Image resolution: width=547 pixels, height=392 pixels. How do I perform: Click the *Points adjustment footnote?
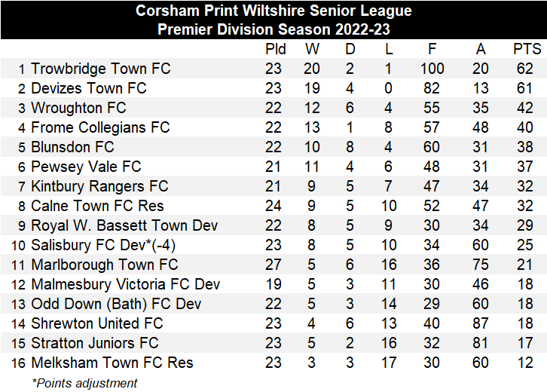point(84,382)
